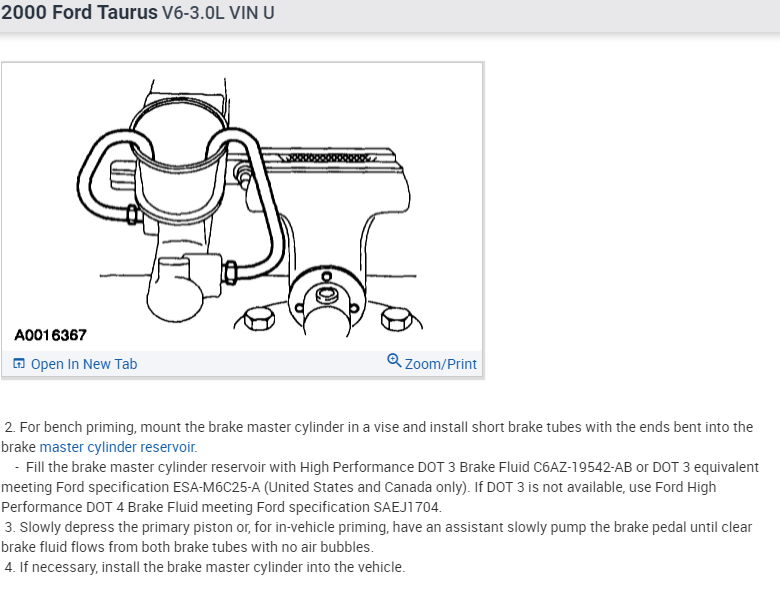Click step 3 Slowly depress the primary piston

[x=378, y=527]
